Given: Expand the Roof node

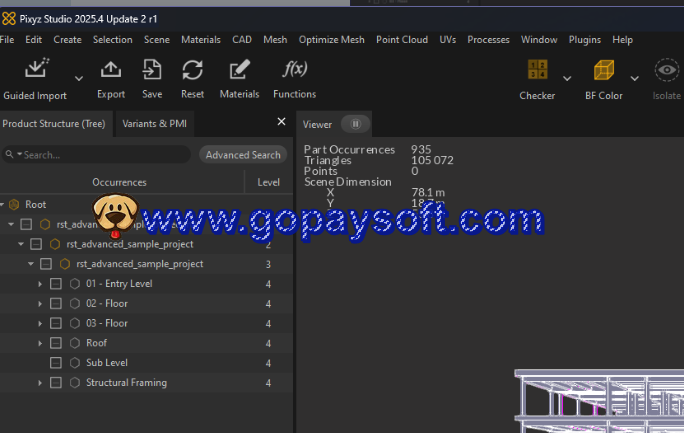Looking at the screenshot, I should [40, 343].
